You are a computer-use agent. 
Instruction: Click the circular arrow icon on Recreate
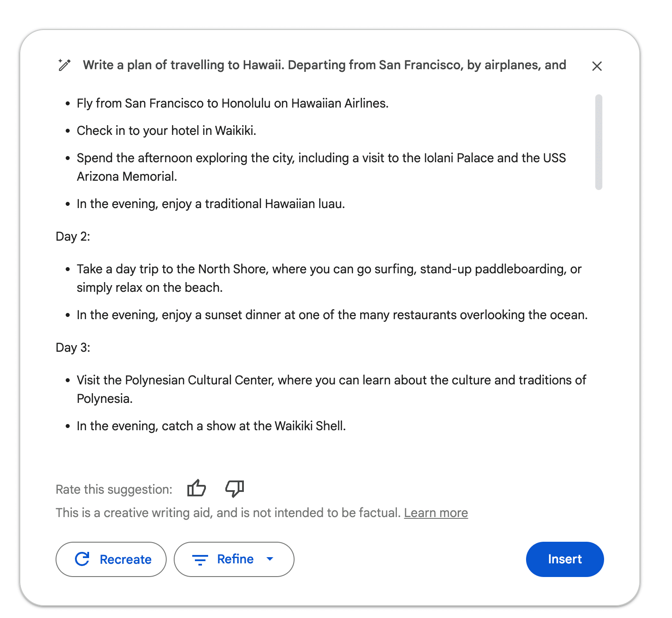(82, 559)
